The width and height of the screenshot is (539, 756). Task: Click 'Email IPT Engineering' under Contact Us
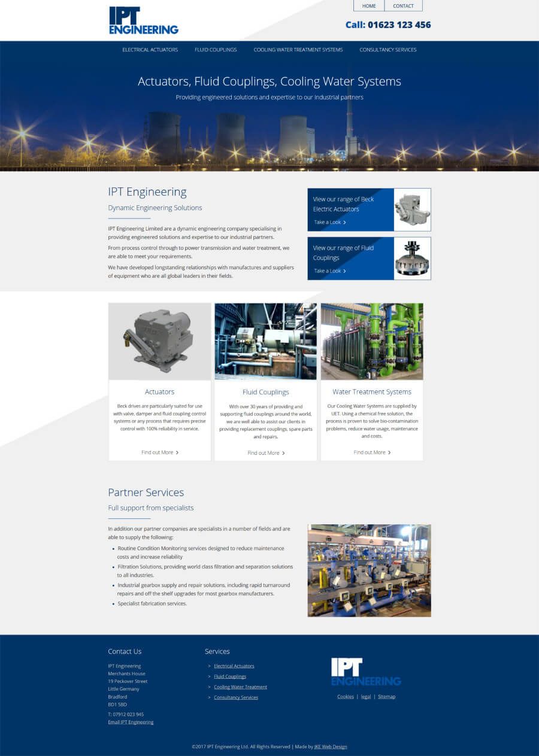pos(131,722)
